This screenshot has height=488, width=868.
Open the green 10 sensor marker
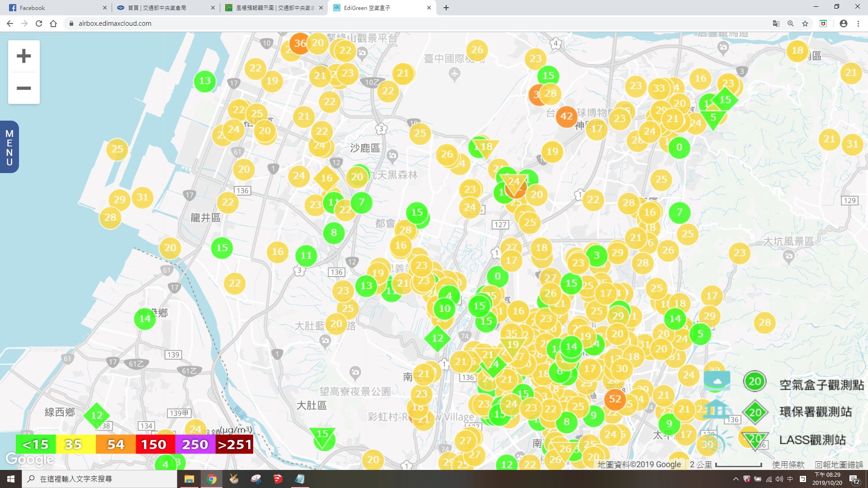(445, 309)
